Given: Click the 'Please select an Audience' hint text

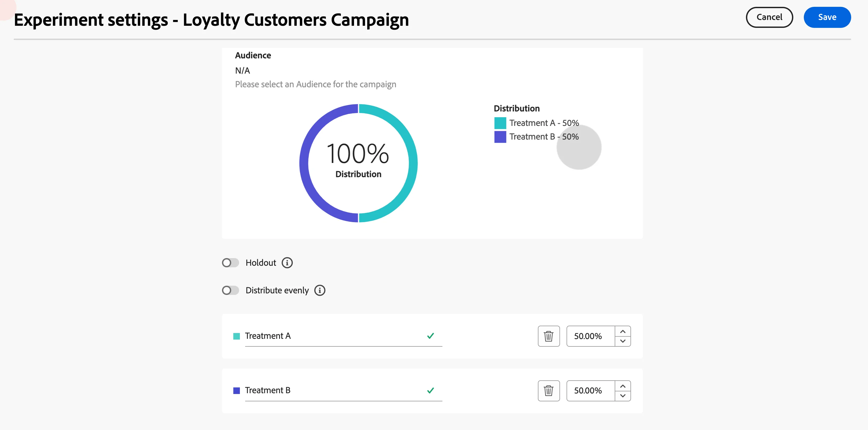Looking at the screenshot, I should click(315, 84).
